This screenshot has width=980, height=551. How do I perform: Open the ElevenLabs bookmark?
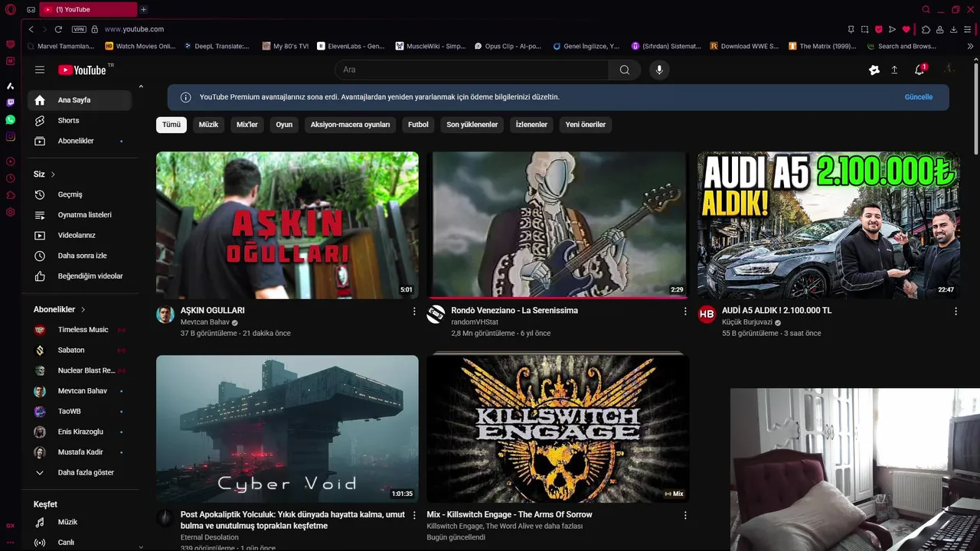(x=351, y=46)
